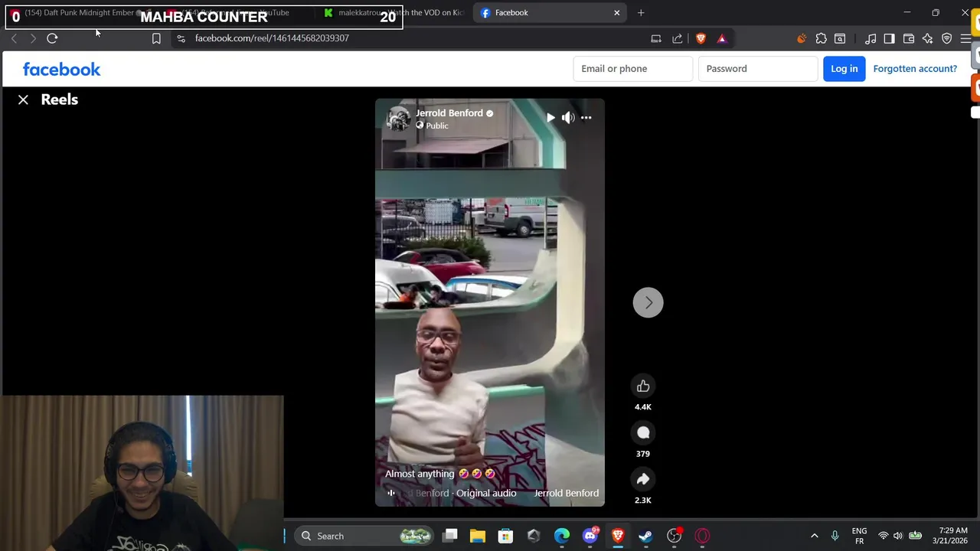980x551 pixels.
Task: Open Brave VPN shield icon
Action: click(x=947, y=38)
